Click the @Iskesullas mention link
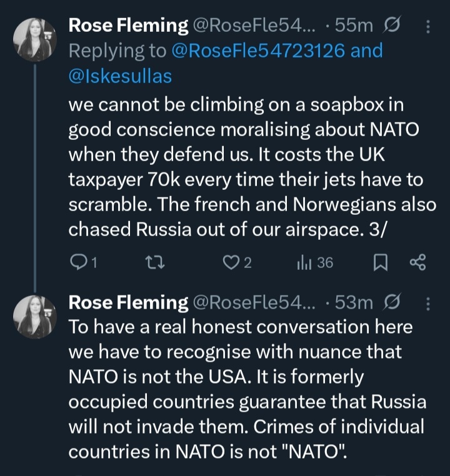The height and width of the screenshot is (476, 450). pos(120,76)
